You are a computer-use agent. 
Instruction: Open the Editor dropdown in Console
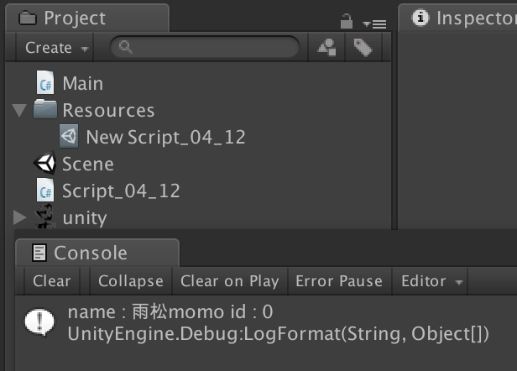point(430,281)
